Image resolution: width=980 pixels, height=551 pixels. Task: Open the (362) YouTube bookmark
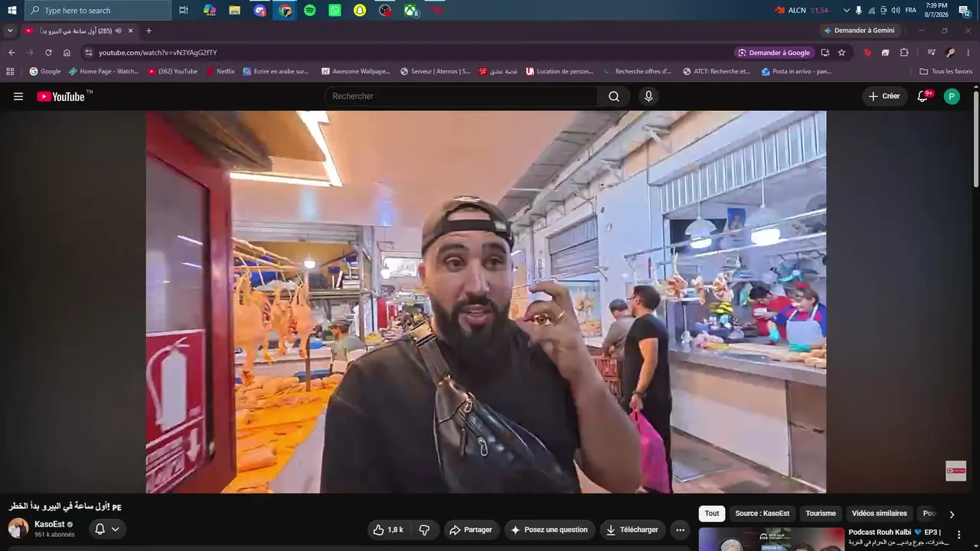click(x=172, y=71)
